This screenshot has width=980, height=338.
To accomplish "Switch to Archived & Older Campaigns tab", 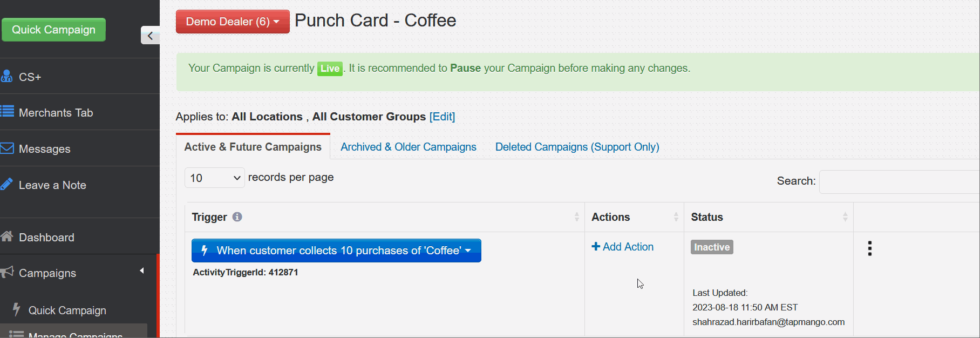I will tap(408, 146).
